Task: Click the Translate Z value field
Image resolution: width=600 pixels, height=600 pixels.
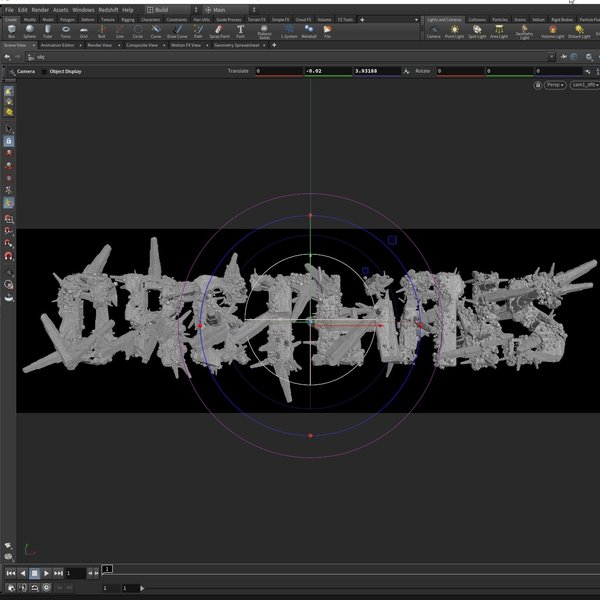Action: (377, 71)
